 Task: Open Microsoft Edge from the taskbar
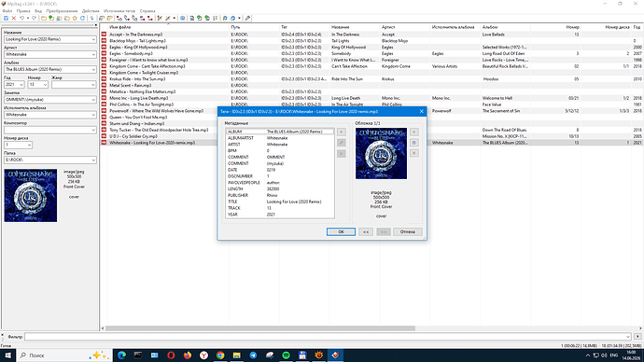[x=121, y=355]
